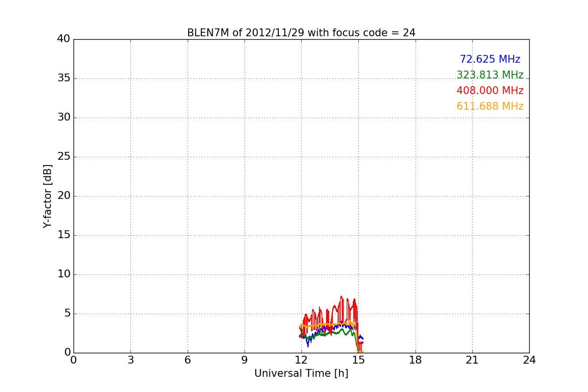This screenshot has height=392, width=588.
Task: Click the y-axis tick label 30
Action: [x=64, y=118]
